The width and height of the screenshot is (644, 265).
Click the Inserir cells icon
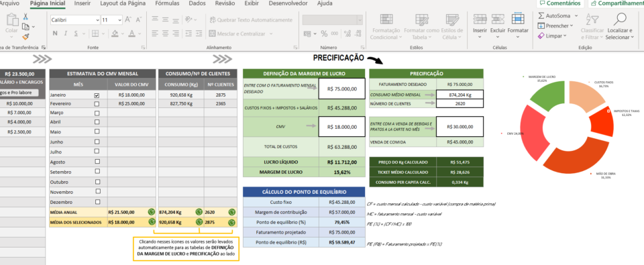pyautogui.click(x=480, y=19)
